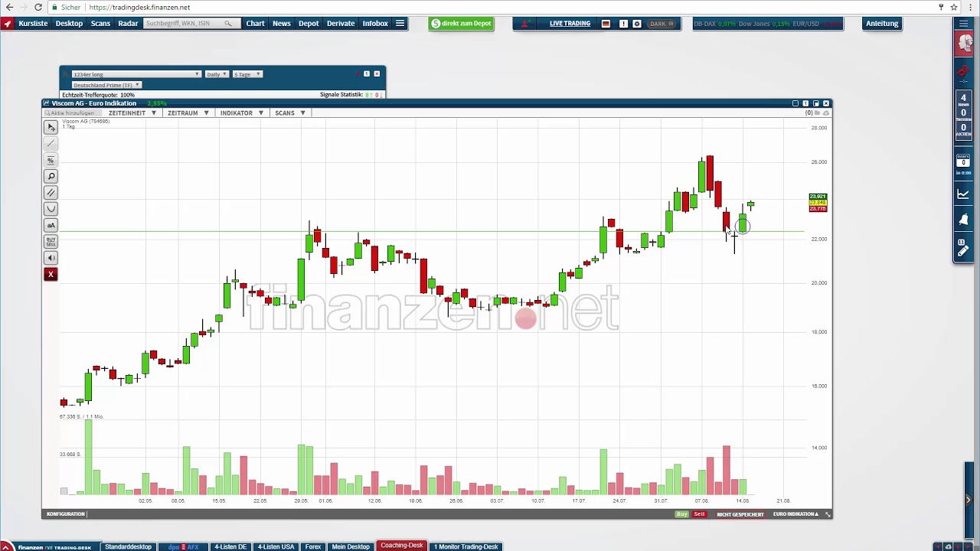This screenshot has width=980, height=551.
Task: Open the News counter in the sidebar
Action: 964,102
